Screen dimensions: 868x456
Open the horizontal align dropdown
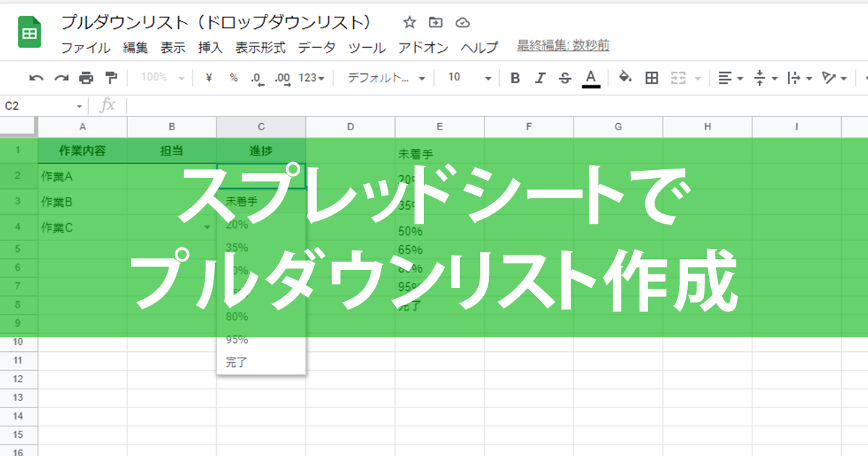click(731, 77)
